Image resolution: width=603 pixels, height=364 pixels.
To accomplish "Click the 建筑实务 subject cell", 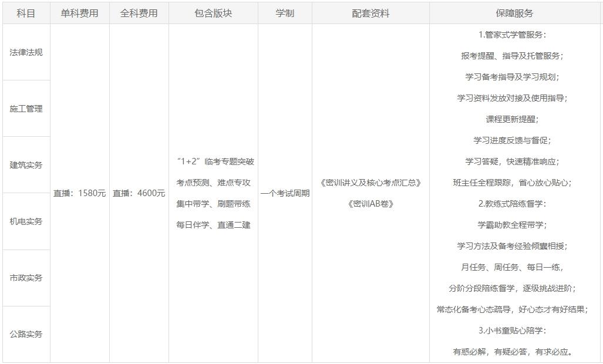I will point(26,165).
